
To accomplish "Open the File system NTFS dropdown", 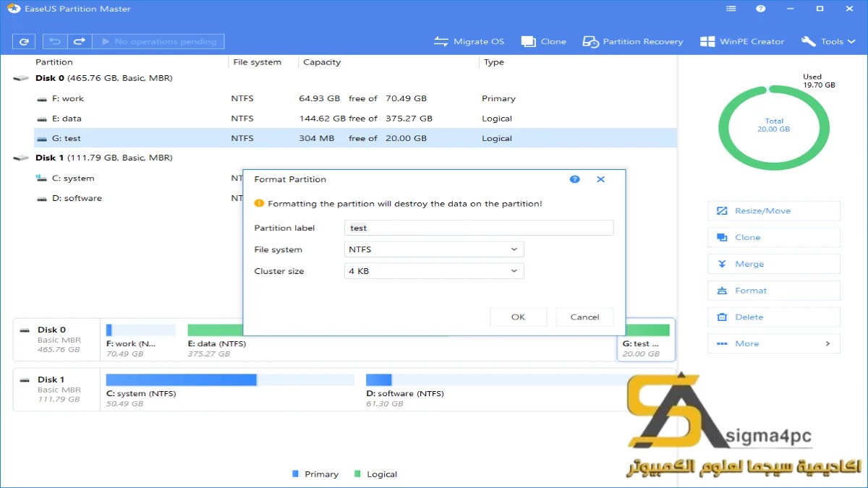I will [x=434, y=249].
